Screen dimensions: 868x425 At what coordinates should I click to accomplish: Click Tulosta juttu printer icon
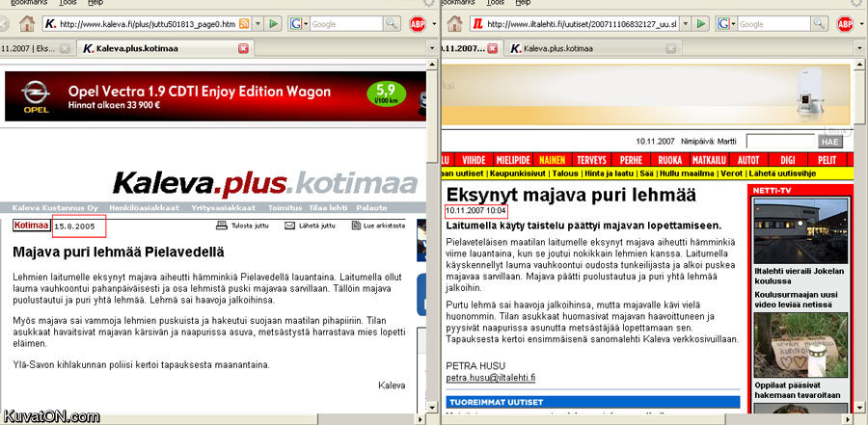click(222, 226)
